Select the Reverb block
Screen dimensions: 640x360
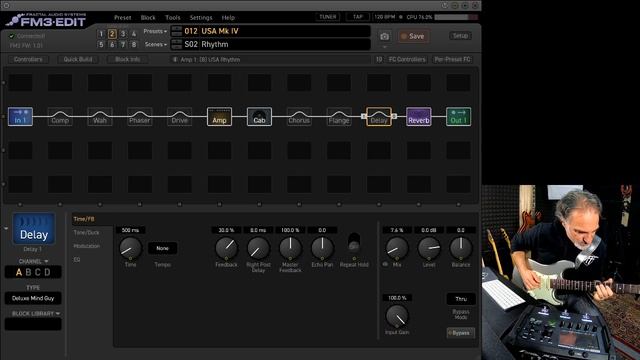coord(419,117)
